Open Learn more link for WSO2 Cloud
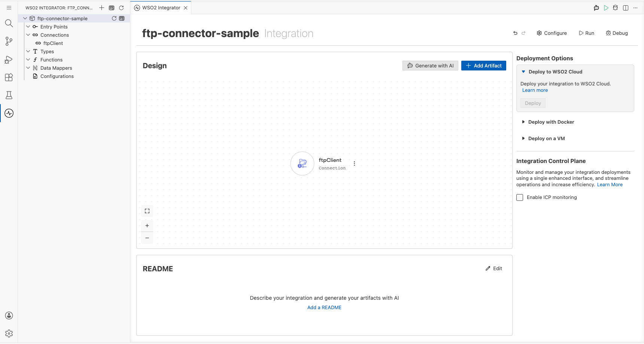 (535, 90)
